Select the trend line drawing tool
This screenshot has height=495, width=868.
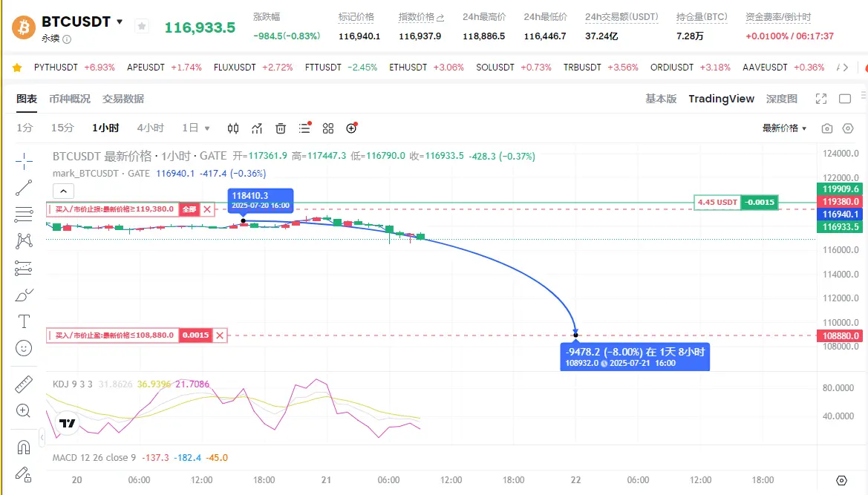24,188
